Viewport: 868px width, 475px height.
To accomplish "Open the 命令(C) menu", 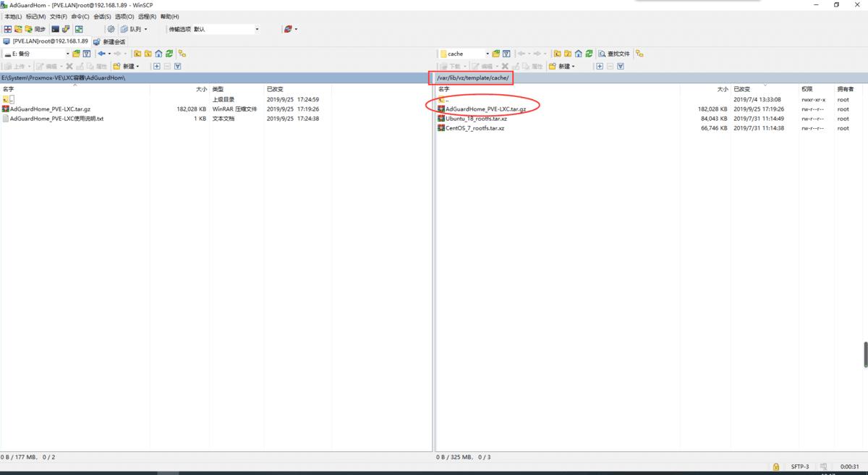I will pos(80,16).
